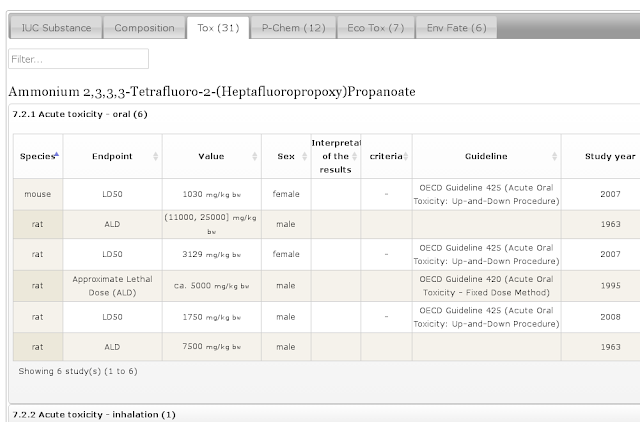Click Approximate Lethal Dose (ALD) endpoint
The width and height of the screenshot is (640, 422).
pos(112,286)
